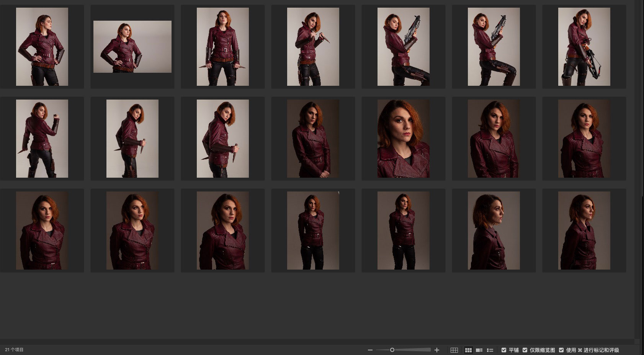The width and height of the screenshot is (644, 355).
Task: Select the left-facing profile portrait in the bottom row
Action: coord(494,231)
